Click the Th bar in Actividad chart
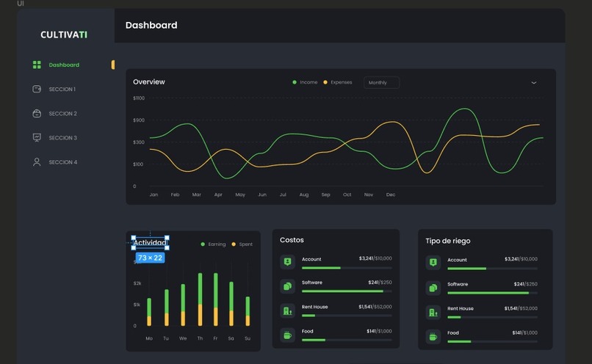The width and height of the screenshot is (592, 364). [x=200, y=299]
